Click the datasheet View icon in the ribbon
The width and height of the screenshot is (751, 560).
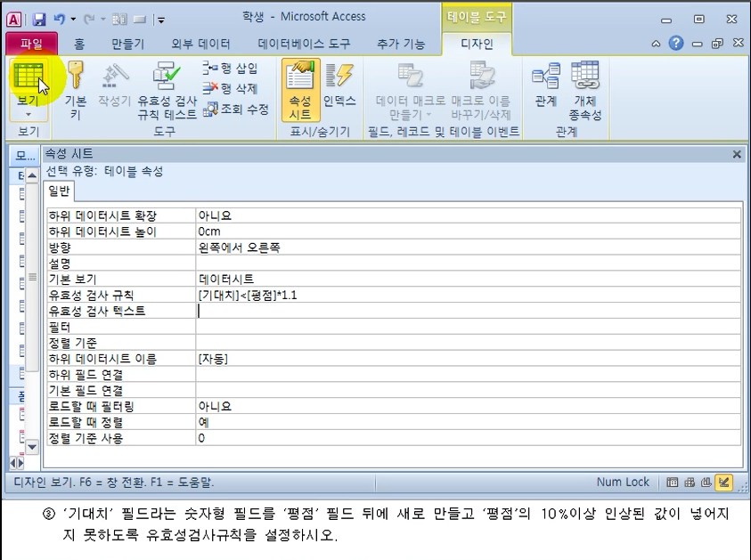pyautogui.click(x=29, y=77)
